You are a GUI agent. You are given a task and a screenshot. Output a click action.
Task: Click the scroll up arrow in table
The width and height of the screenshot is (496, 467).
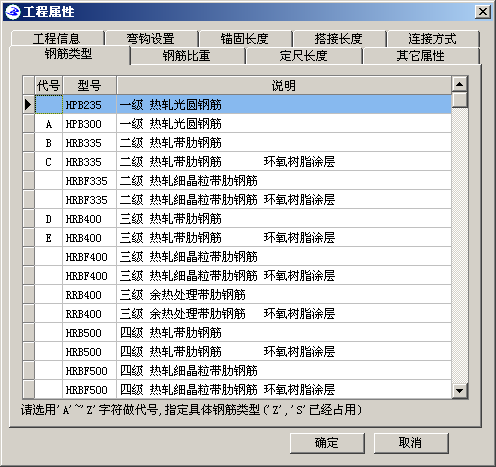(460, 84)
